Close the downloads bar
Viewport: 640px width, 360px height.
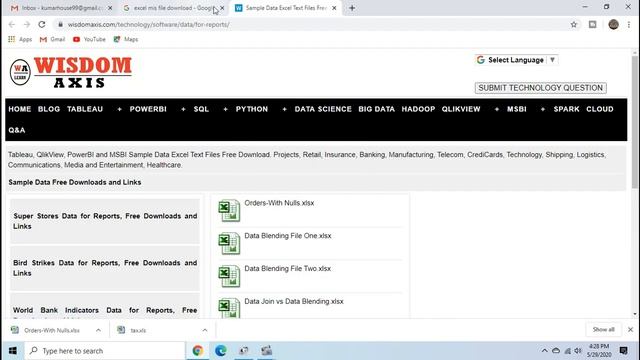[630, 329]
